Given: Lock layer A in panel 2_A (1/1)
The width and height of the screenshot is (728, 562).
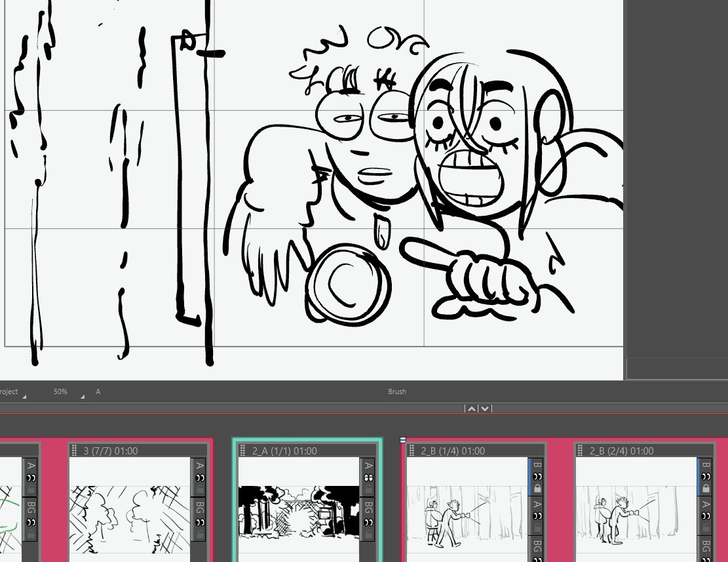Looking at the screenshot, I should 368,490.
